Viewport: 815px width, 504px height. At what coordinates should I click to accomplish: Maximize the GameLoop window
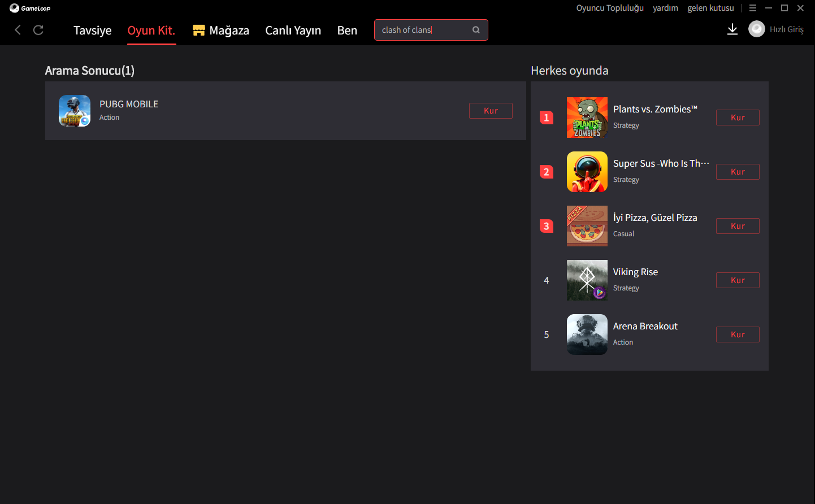784,8
